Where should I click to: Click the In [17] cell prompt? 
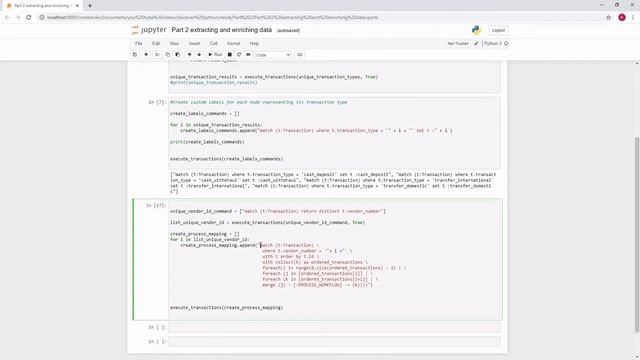click(156, 205)
